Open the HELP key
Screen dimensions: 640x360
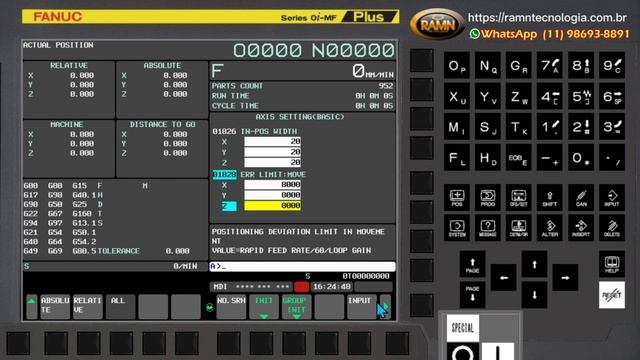pyautogui.click(x=612, y=264)
